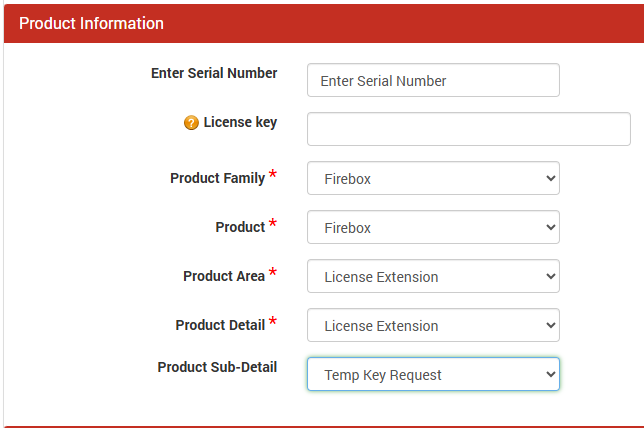Click the help icon beside License key

(x=191, y=123)
